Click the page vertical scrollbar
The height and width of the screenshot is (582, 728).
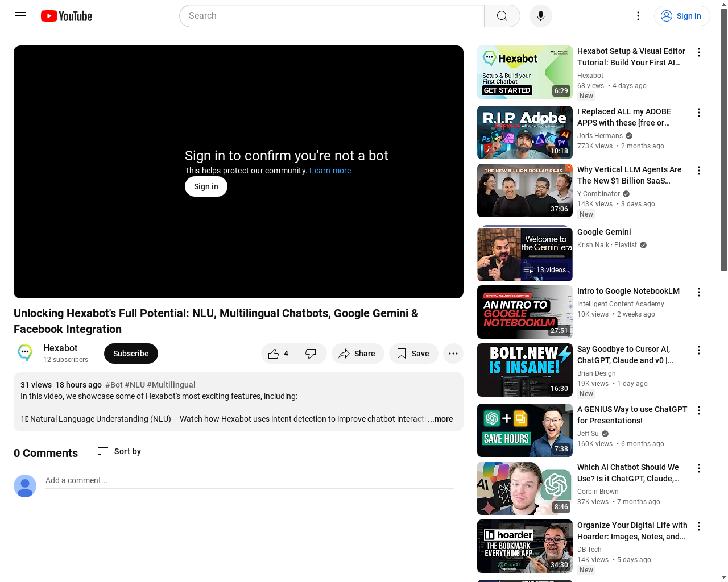click(723, 139)
